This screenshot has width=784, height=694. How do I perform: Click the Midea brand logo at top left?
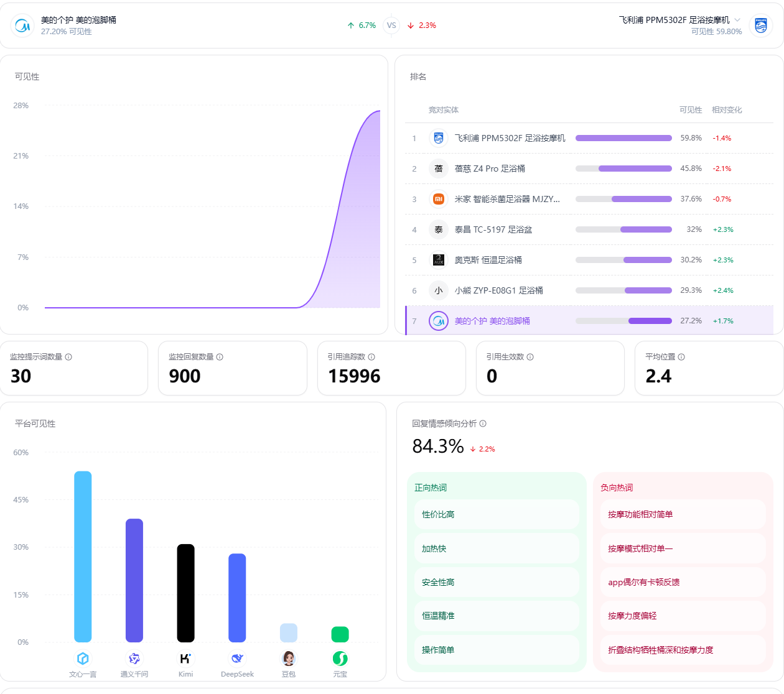click(x=22, y=25)
